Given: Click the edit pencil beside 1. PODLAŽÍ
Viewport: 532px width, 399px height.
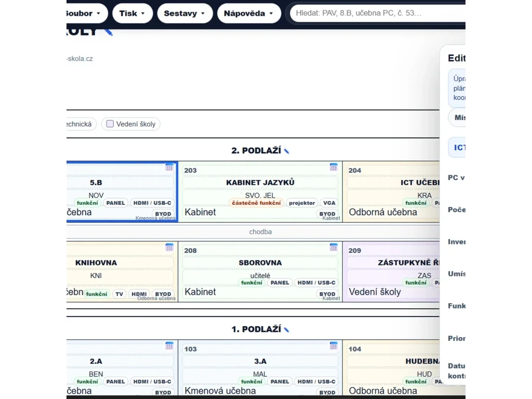Looking at the screenshot, I should (287, 329).
